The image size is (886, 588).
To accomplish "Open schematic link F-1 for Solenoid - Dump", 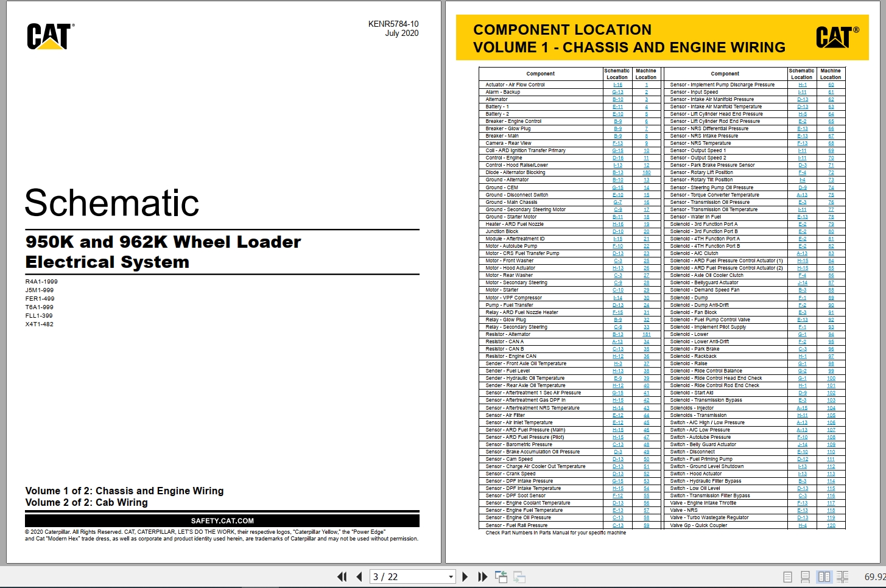I will click(802, 298).
